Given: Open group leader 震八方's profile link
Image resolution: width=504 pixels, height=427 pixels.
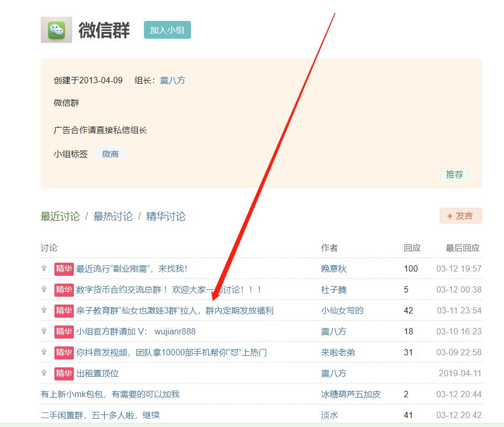Looking at the screenshot, I should 173,81.
